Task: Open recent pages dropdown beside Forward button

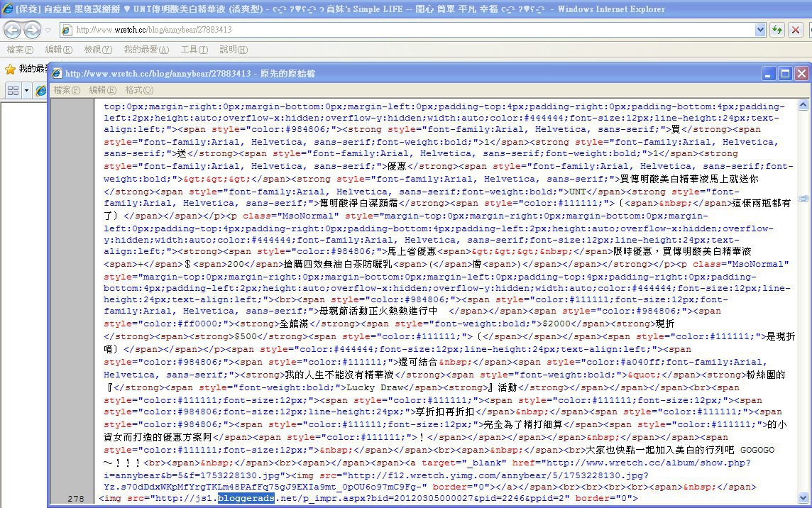Action: tap(48, 30)
